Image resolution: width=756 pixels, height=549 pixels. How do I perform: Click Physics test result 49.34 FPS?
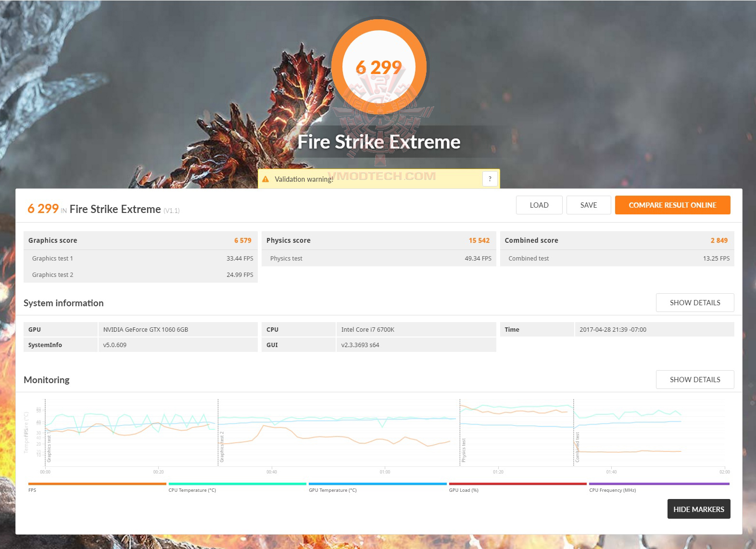478,258
